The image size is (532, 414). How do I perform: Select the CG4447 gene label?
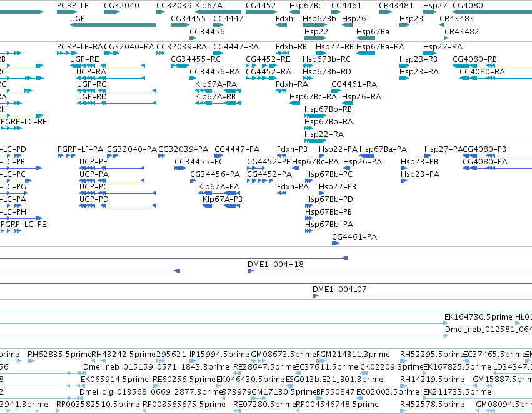click(x=228, y=18)
